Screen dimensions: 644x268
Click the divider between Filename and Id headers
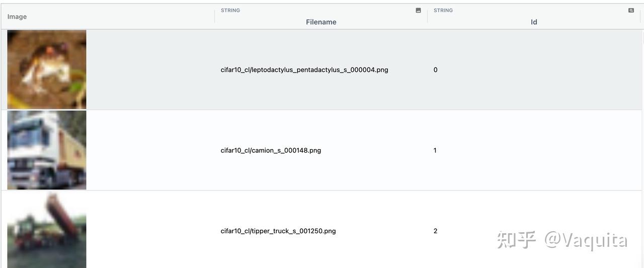pyautogui.click(x=428, y=17)
